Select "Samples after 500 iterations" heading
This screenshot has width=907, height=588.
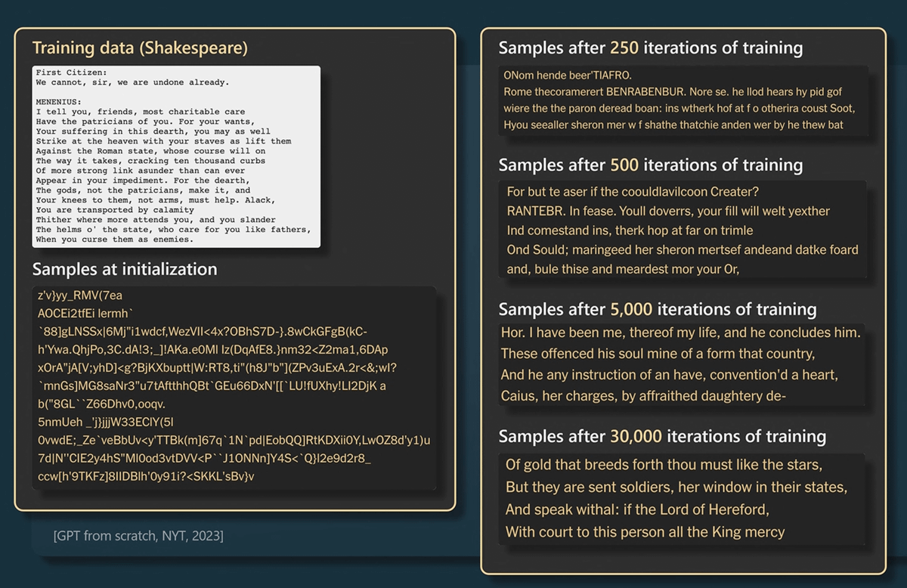pyautogui.click(x=650, y=165)
